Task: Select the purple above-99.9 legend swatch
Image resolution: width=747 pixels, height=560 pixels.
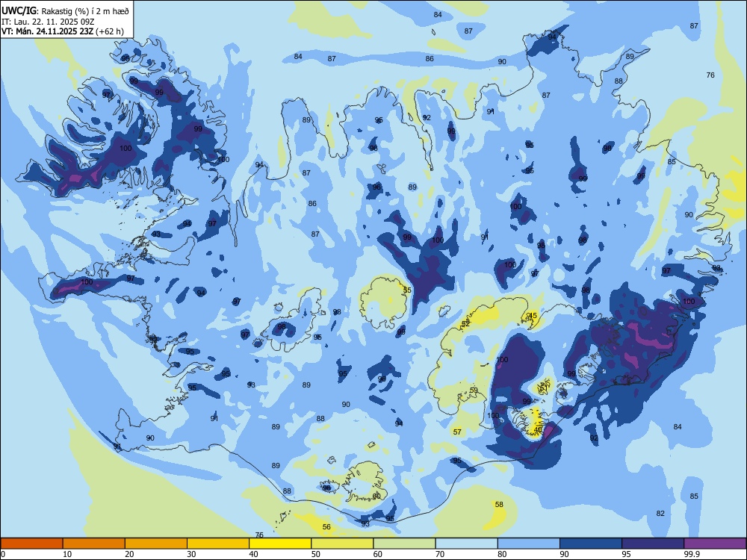Action: (x=715, y=544)
